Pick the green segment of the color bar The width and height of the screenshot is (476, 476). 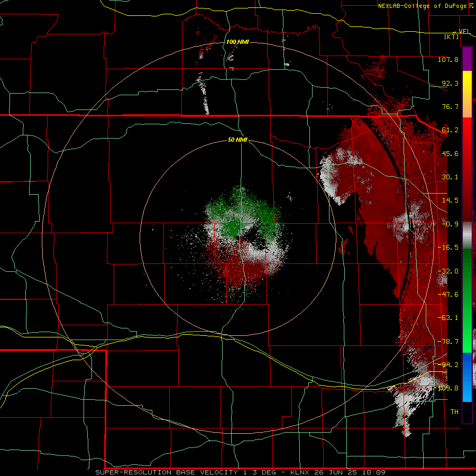[x=467, y=300]
